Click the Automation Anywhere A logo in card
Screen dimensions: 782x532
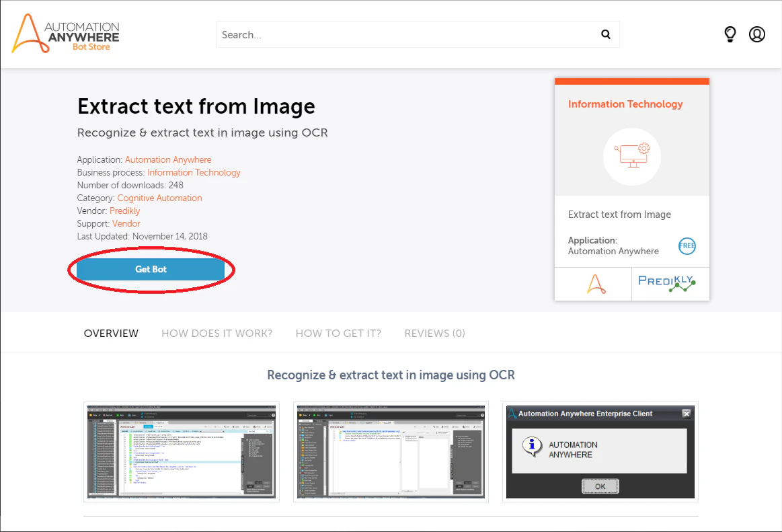(x=596, y=284)
